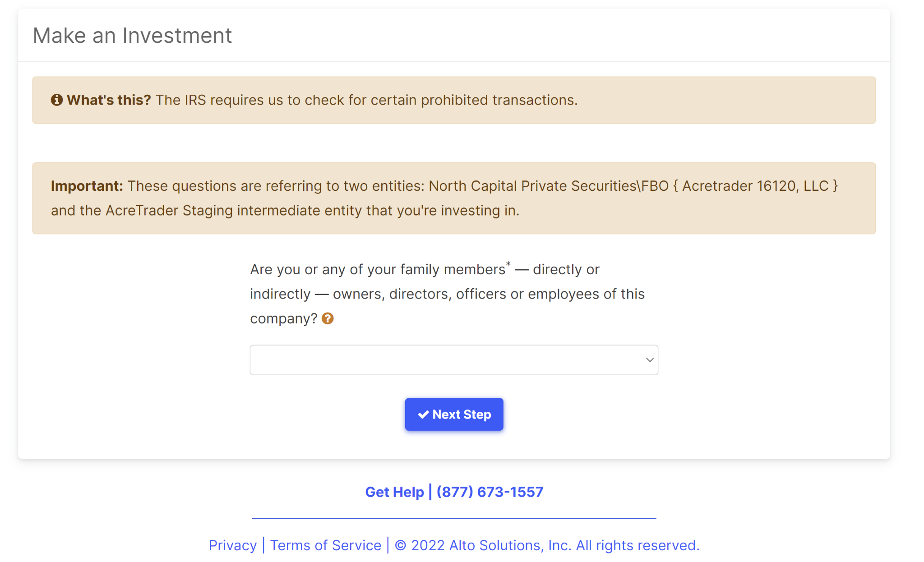
Task: Click the asterisk after "family members"
Action: pyautogui.click(x=508, y=264)
